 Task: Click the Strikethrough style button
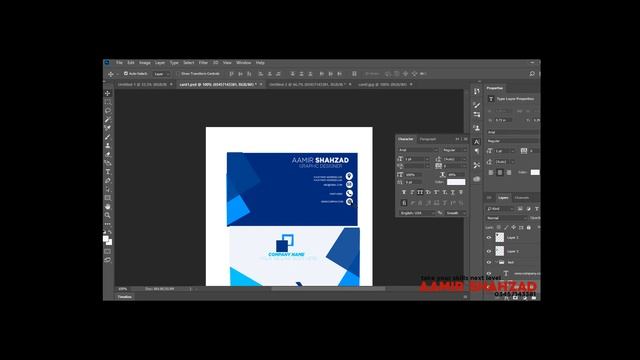coord(461,192)
